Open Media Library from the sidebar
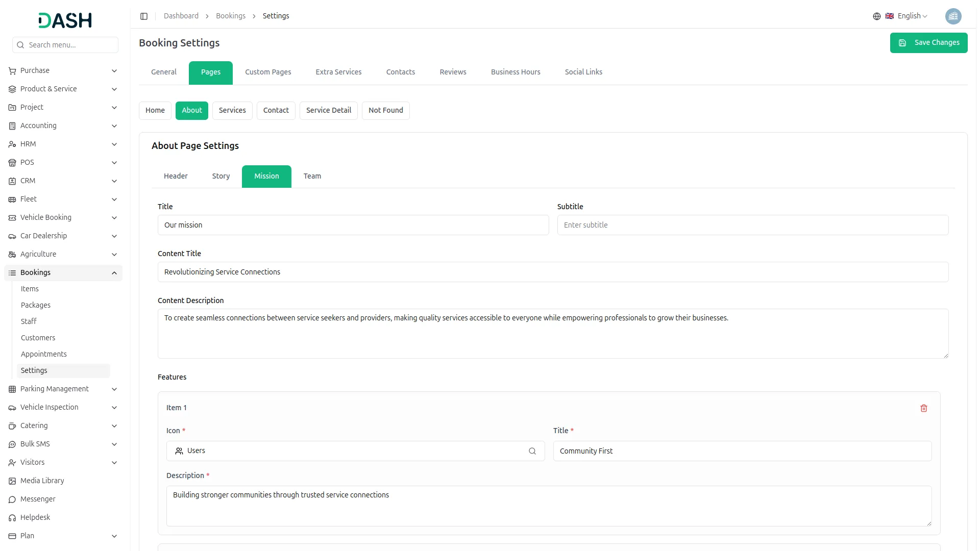This screenshot has height=551, width=980. tap(42, 481)
